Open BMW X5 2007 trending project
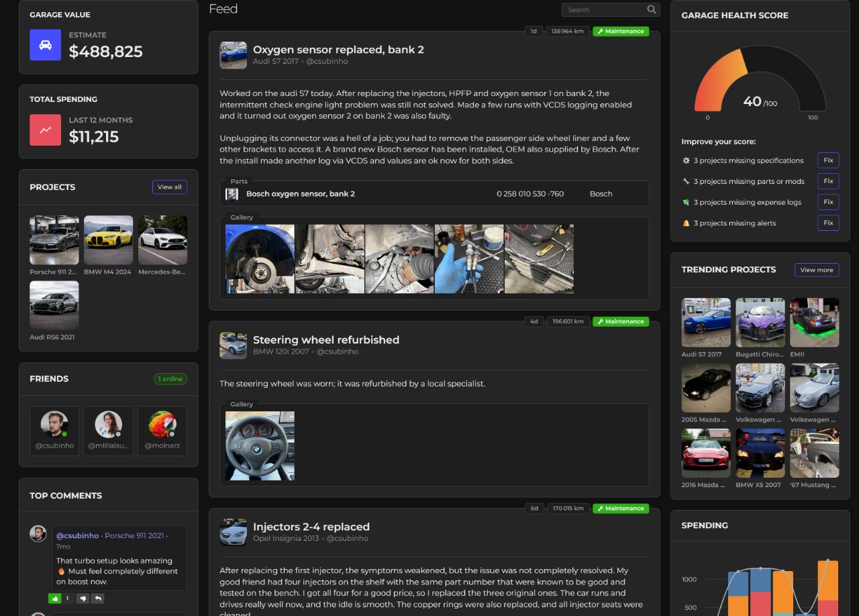 (x=760, y=453)
